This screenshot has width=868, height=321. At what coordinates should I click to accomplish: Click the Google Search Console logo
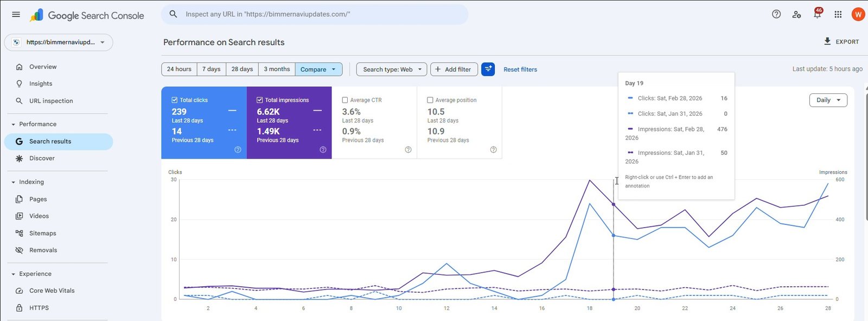pos(87,15)
